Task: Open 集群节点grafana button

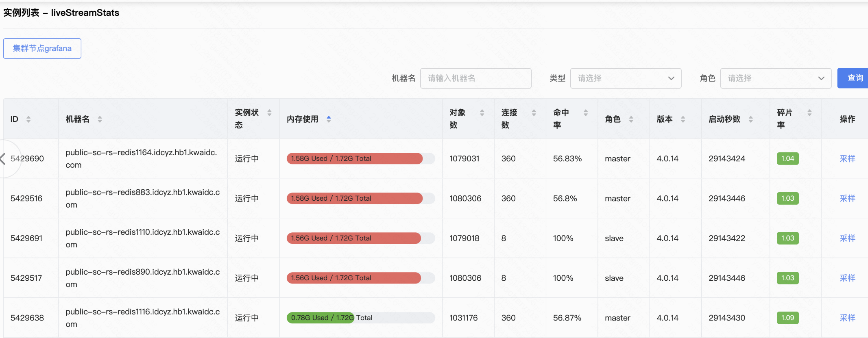Action: (42, 48)
